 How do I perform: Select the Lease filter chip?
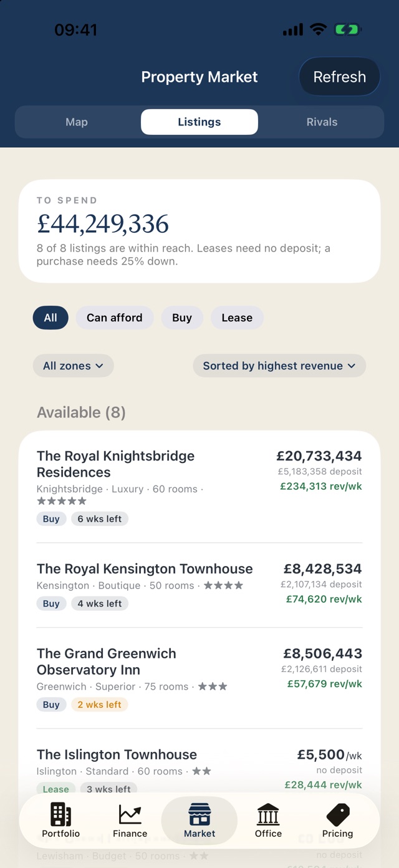pos(237,318)
